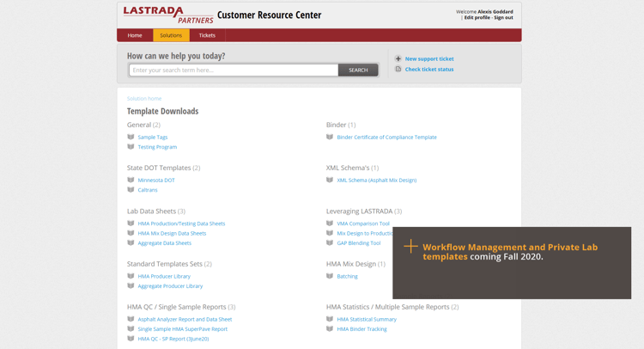Open the Binder folder heading
644x349 pixels.
(341, 125)
